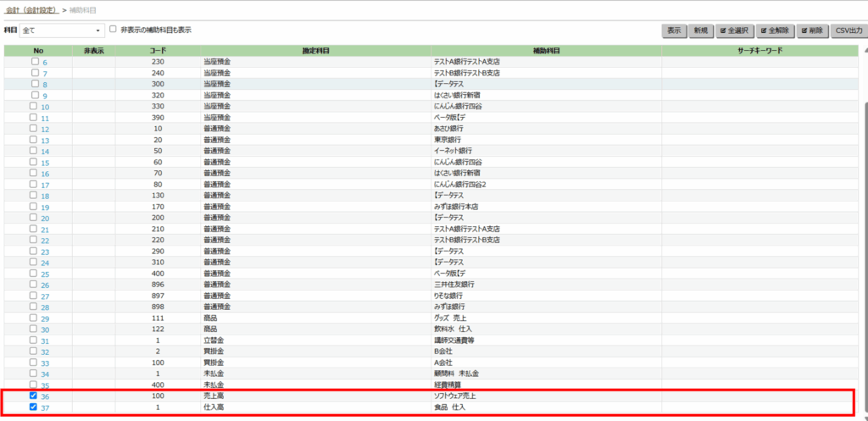
Task: Tick the checkbox for row 6
Action: (35, 62)
